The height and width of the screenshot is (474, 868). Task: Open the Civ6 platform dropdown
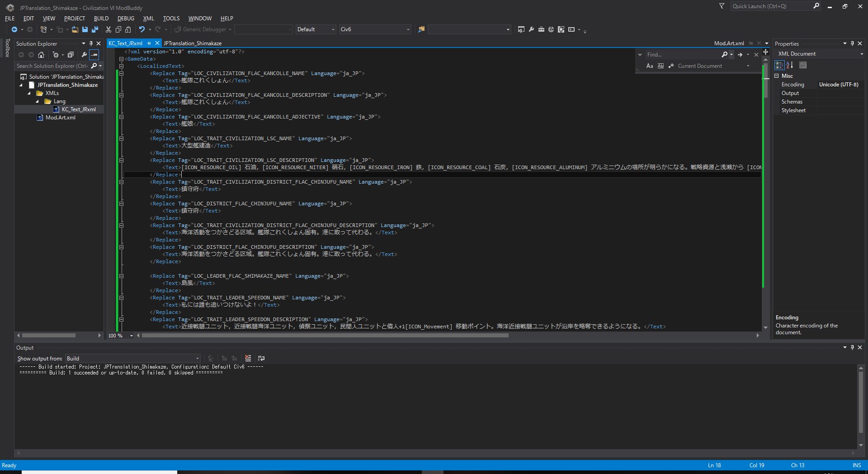point(375,29)
